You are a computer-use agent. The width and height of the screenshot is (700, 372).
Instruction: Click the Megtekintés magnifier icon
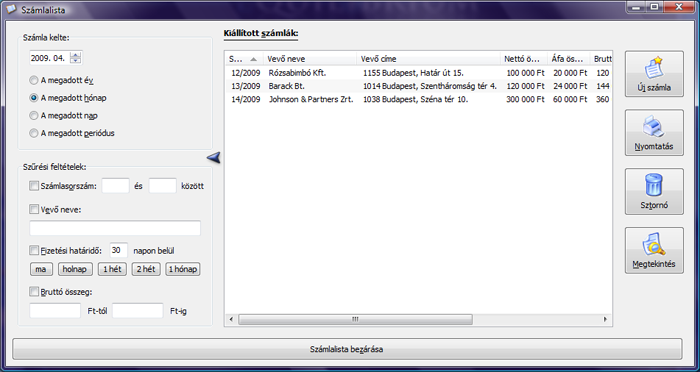pos(654,244)
